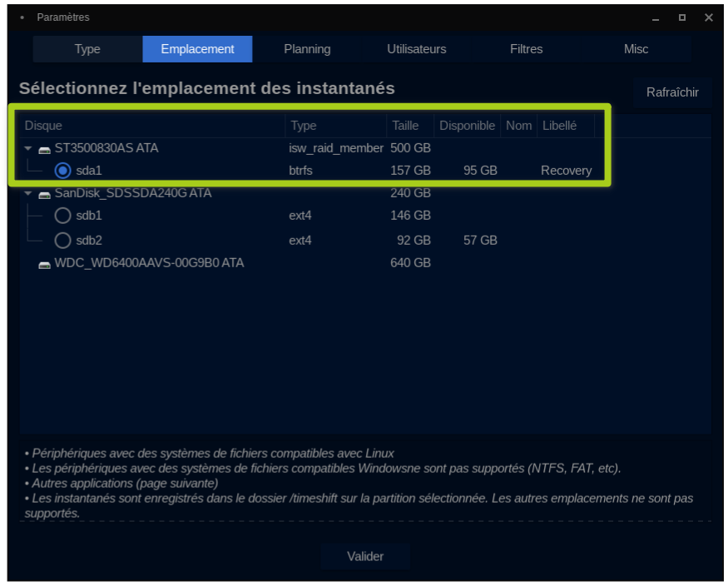Click the Nom column header
Screen dimensions: 728x586
(518, 126)
